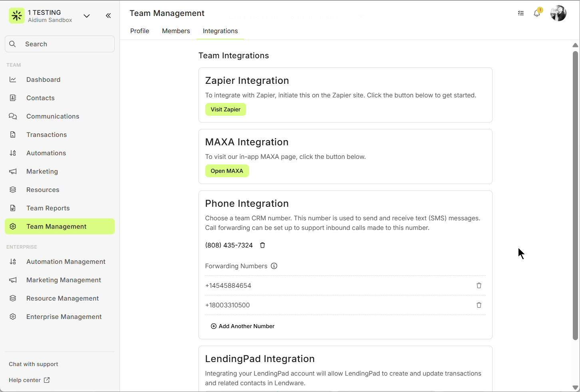
Task: Switch to the Profile tab
Action: tap(139, 31)
